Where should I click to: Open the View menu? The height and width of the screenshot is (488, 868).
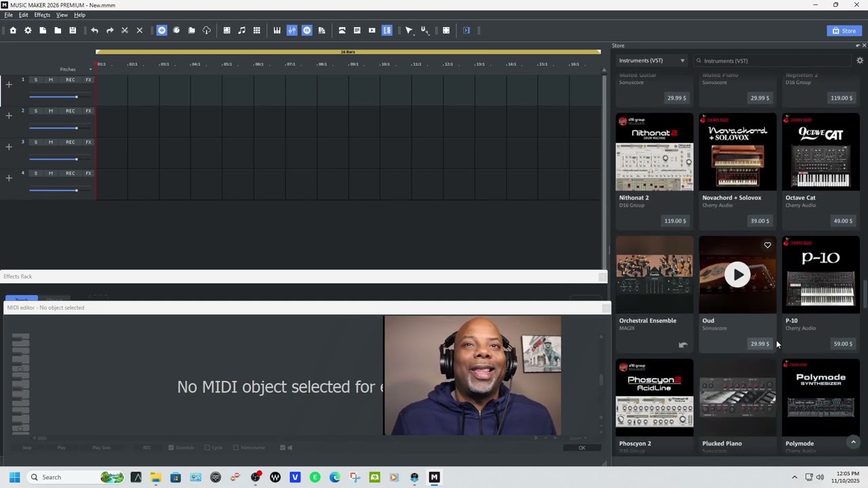(x=62, y=15)
